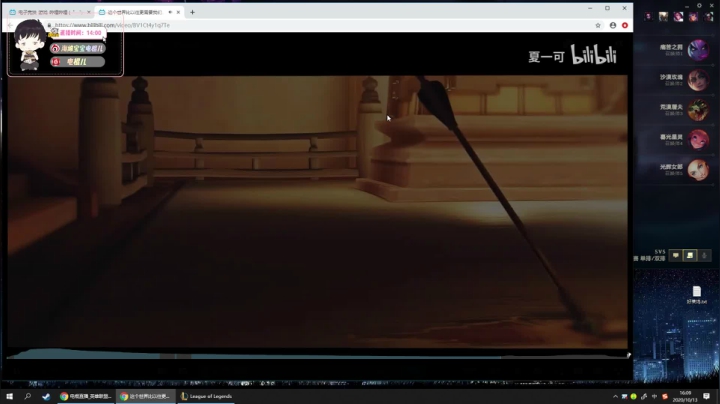Open the Windows notification center

[x=706, y=396]
